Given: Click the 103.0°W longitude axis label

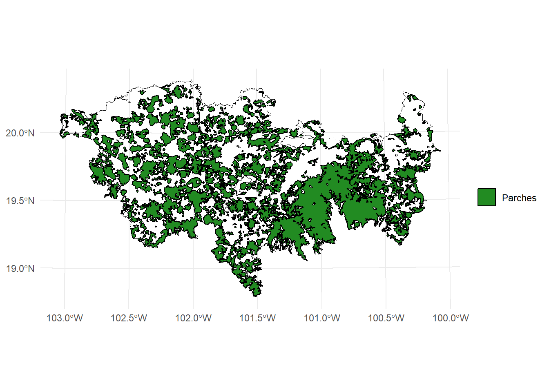Looking at the screenshot, I should [65, 318].
